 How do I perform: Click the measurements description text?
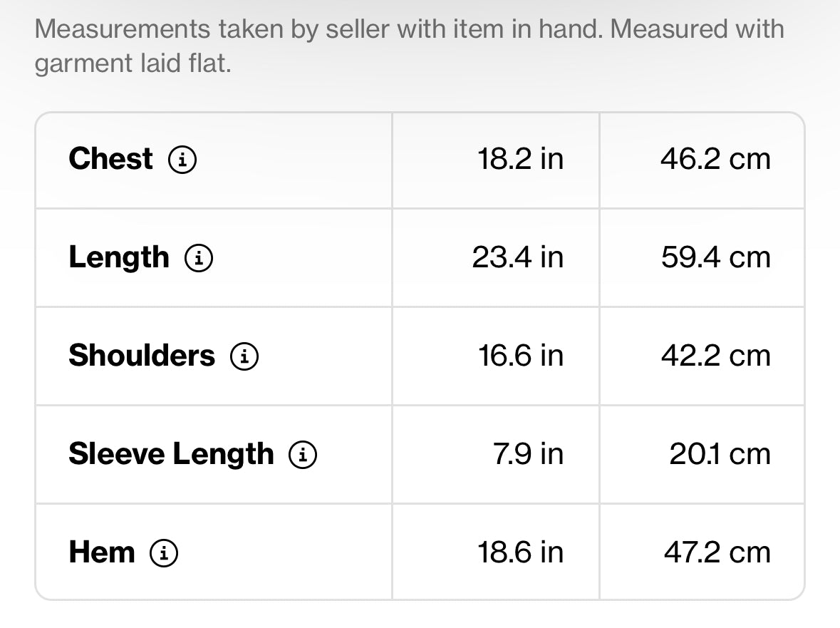[409, 46]
